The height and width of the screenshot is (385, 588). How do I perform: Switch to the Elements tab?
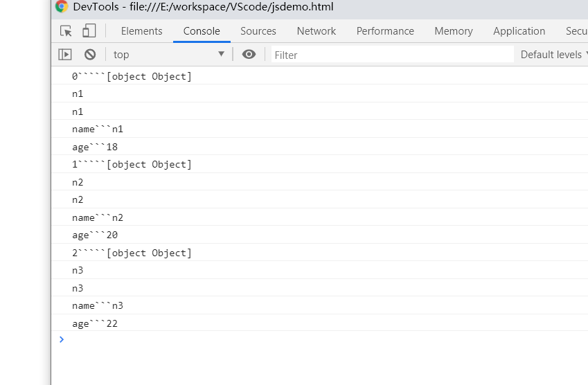point(142,31)
